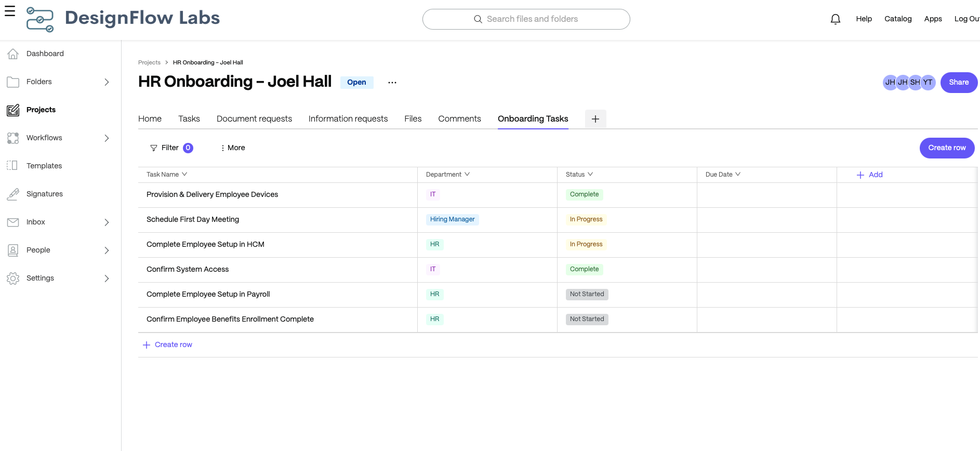
Task: Click the In Progress status for Schedule First Day Meeting
Action: pyautogui.click(x=586, y=219)
